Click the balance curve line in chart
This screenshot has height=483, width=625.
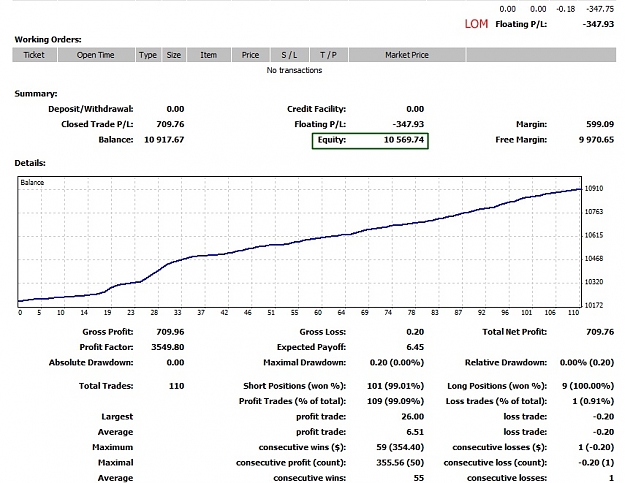tap(299, 242)
